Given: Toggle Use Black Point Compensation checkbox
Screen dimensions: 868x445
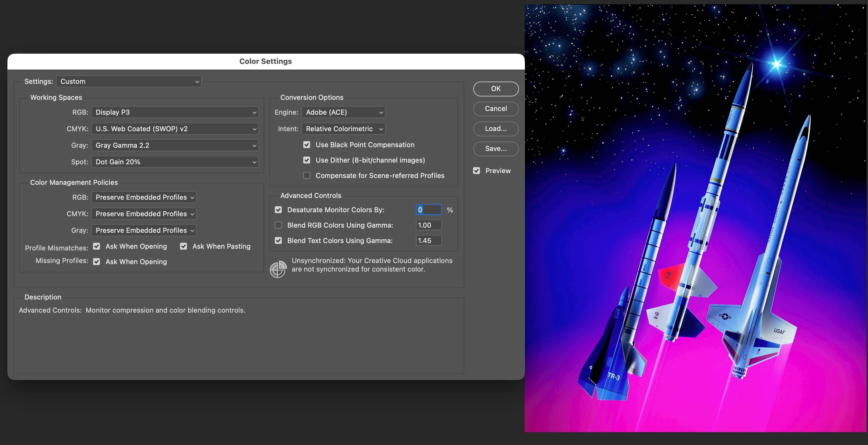Looking at the screenshot, I should point(307,145).
